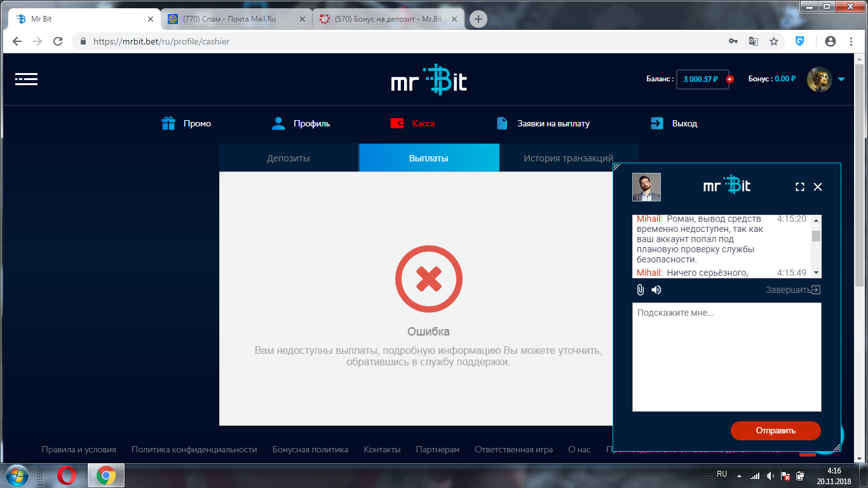868x488 pixels.
Task: Open a new browser tab
Action: (x=478, y=19)
